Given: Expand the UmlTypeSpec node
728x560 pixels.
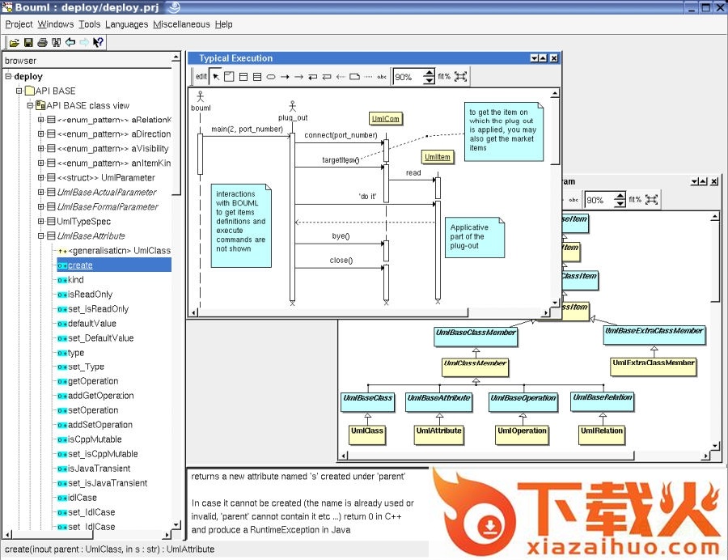Looking at the screenshot, I should click(41, 222).
